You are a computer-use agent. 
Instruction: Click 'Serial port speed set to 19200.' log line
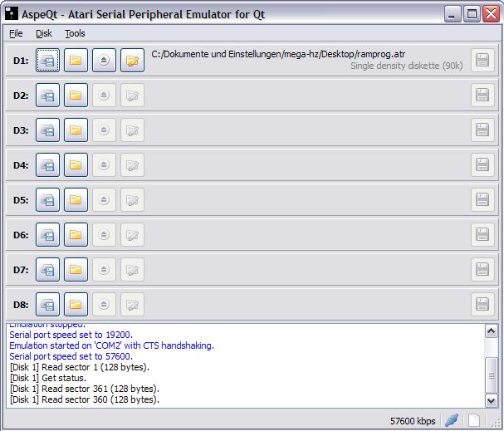click(71, 335)
